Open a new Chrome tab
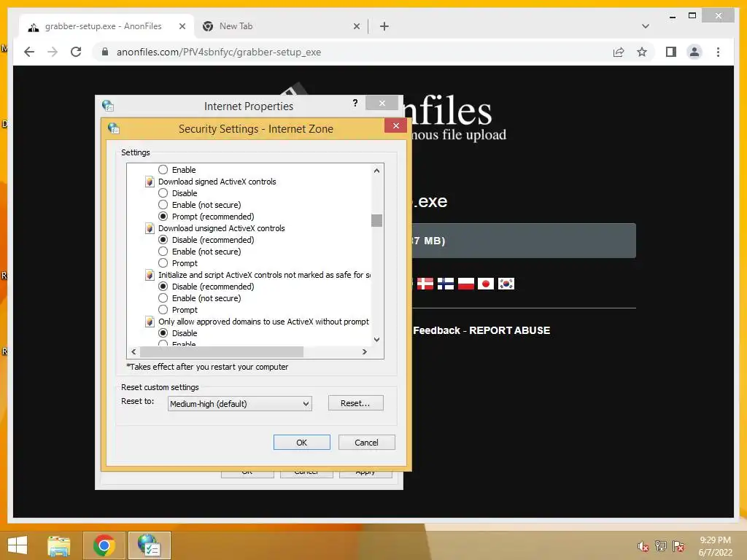The height and width of the screenshot is (560, 747). [x=384, y=26]
